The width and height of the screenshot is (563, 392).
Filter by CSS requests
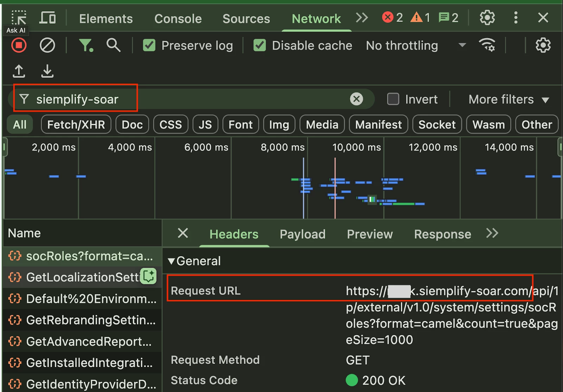(171, 125)
